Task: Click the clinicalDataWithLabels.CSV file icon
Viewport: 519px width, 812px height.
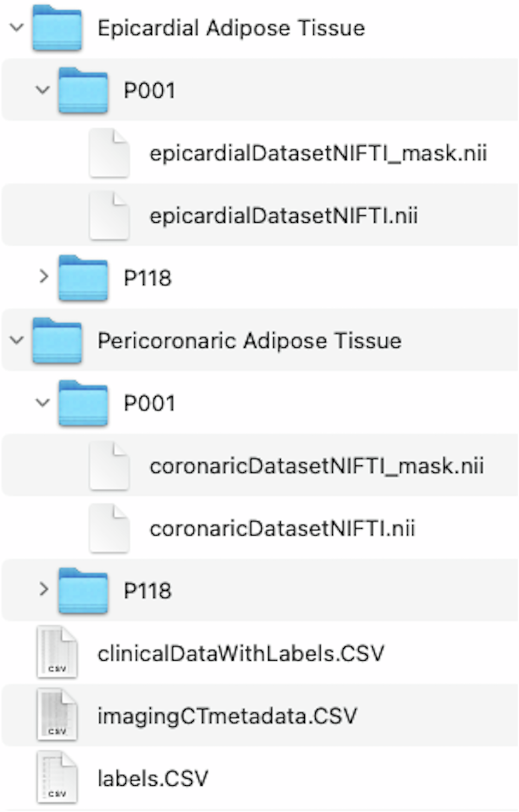Action: point(57,653)
